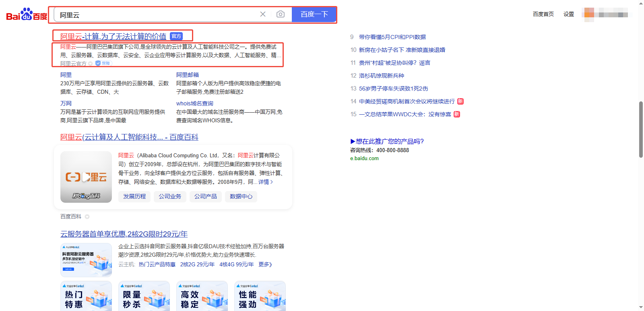The width and height of the screenshot is (644, 311).
Task: Click 4核4G 99元/年 link
Action: (236, 264)
